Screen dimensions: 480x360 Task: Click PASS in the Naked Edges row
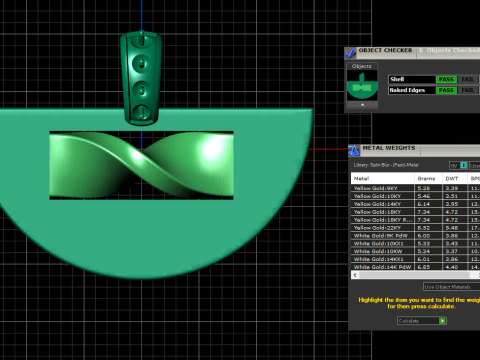(446, 90)
